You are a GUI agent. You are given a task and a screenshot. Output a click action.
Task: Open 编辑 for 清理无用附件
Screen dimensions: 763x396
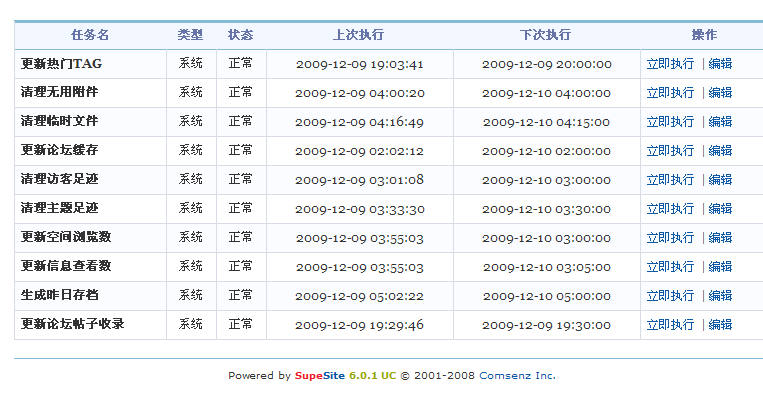point(720,92)
